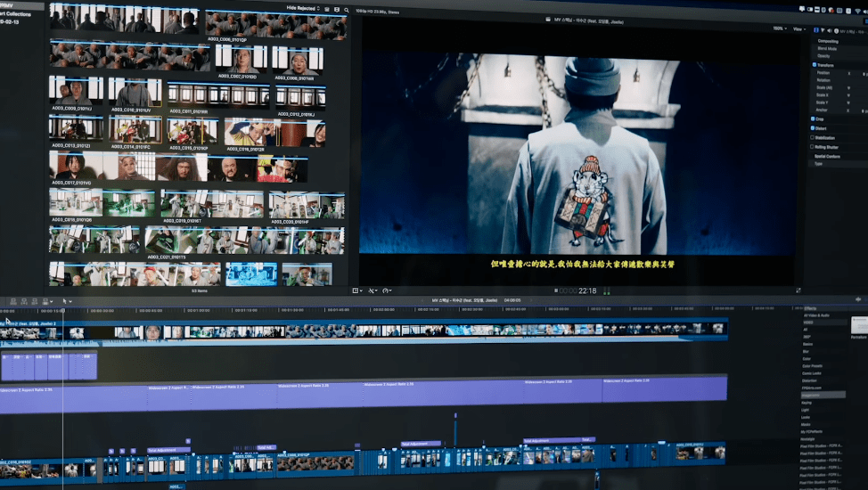Open the Scale Y keyframe dropdown arrow
Viewport: 868px width, 490px height.
click(x=848, y=103)
